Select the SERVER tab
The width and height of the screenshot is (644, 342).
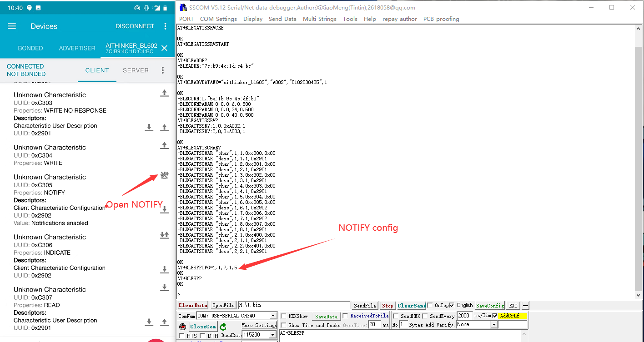pos(136,70)
